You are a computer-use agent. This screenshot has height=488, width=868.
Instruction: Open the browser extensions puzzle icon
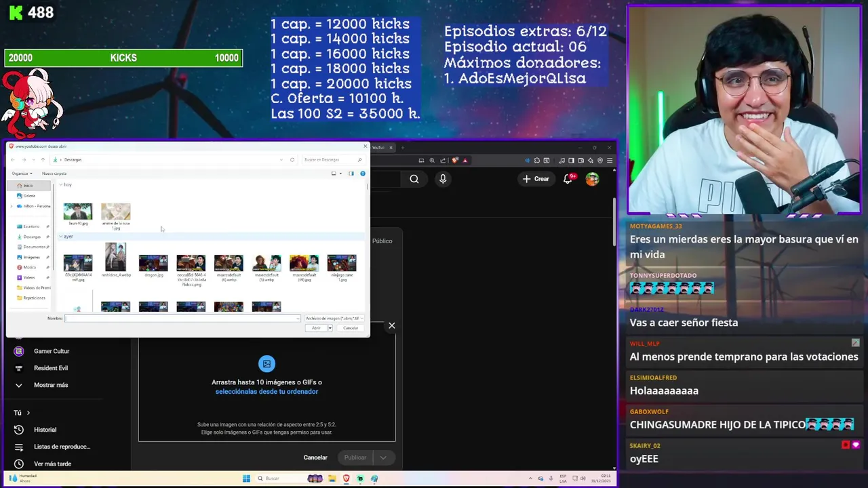pyautogui.click(x=536, y=161)
